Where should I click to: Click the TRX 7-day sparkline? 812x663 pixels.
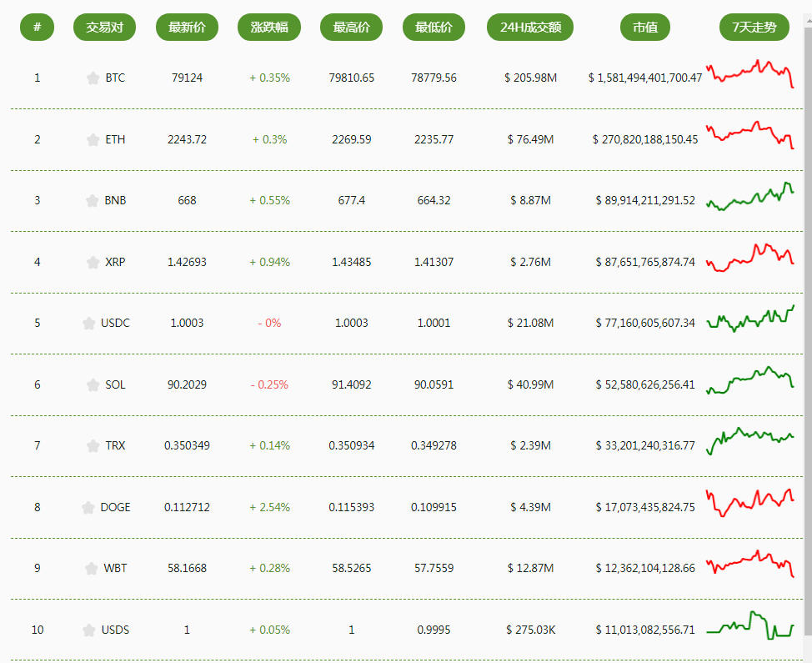pos(750,441)
